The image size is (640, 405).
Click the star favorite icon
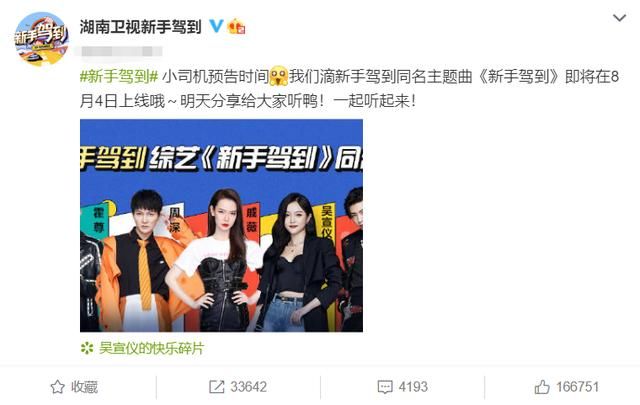[58, 387]
